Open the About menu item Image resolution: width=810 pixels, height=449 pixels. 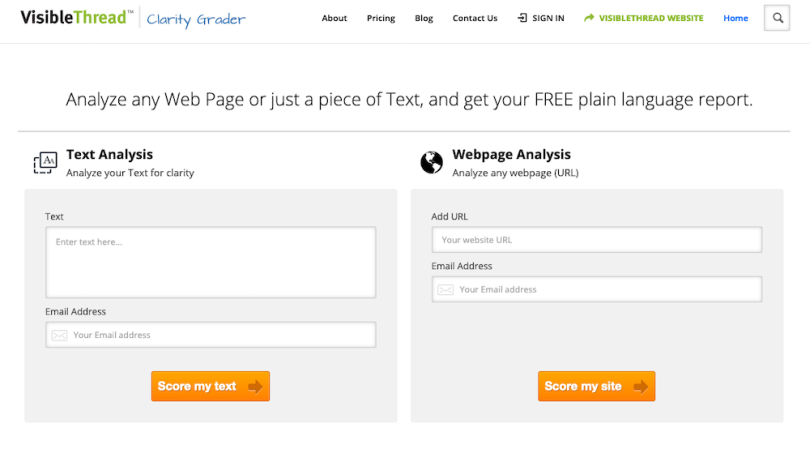click(334, 18)
